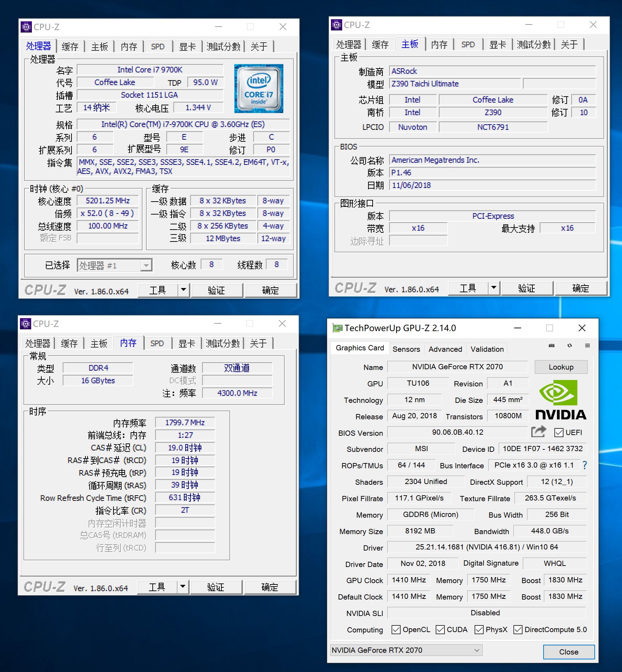
Task: Open the GPU-Z hamburger menu icon
Action: (588, 345)
